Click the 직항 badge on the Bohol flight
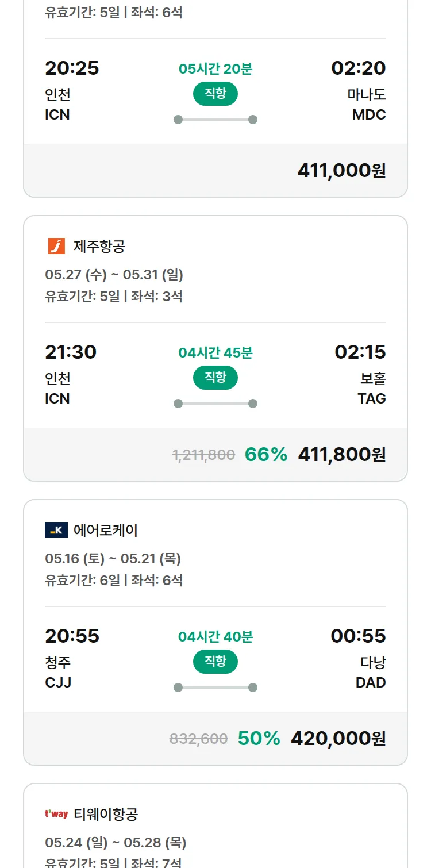431x868 pixels. [x=215, y=378]
